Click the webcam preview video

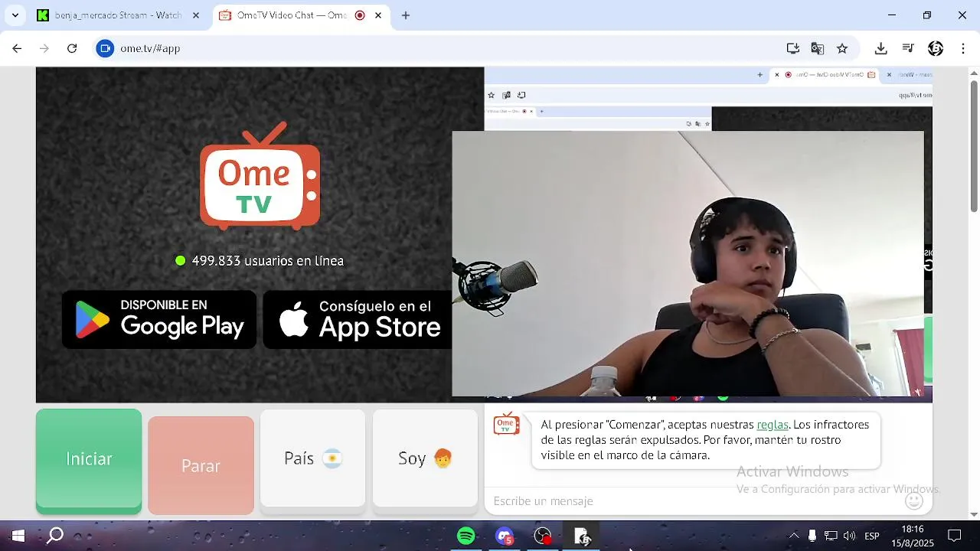pyautogui.click(x=688, y=264)
